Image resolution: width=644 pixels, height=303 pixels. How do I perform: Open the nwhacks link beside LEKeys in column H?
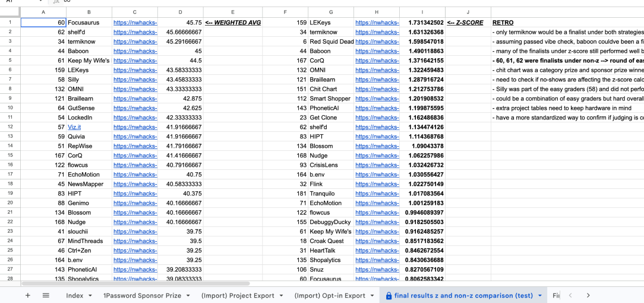377,23
